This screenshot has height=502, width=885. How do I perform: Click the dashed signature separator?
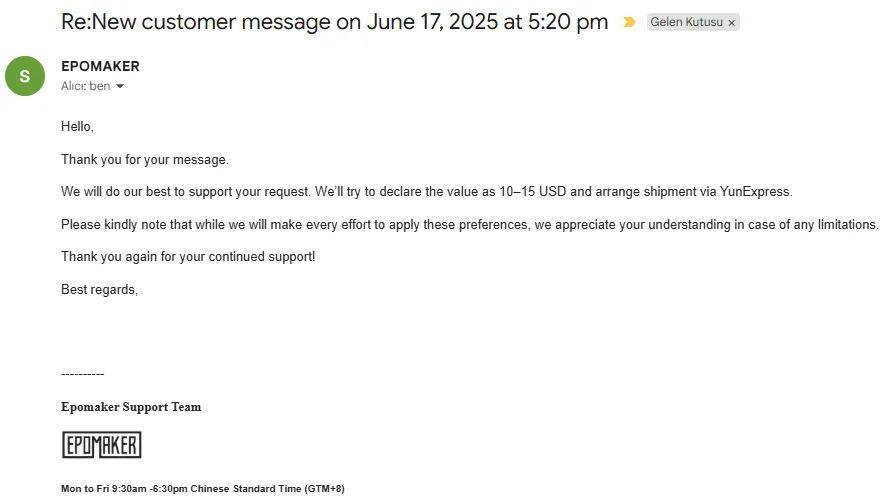click(82, 374)
